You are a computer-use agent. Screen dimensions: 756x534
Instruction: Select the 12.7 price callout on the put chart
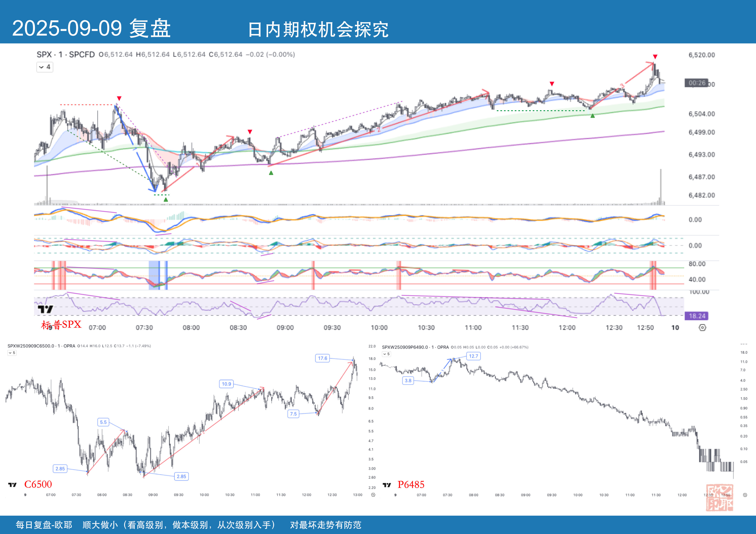coord(473,356)
